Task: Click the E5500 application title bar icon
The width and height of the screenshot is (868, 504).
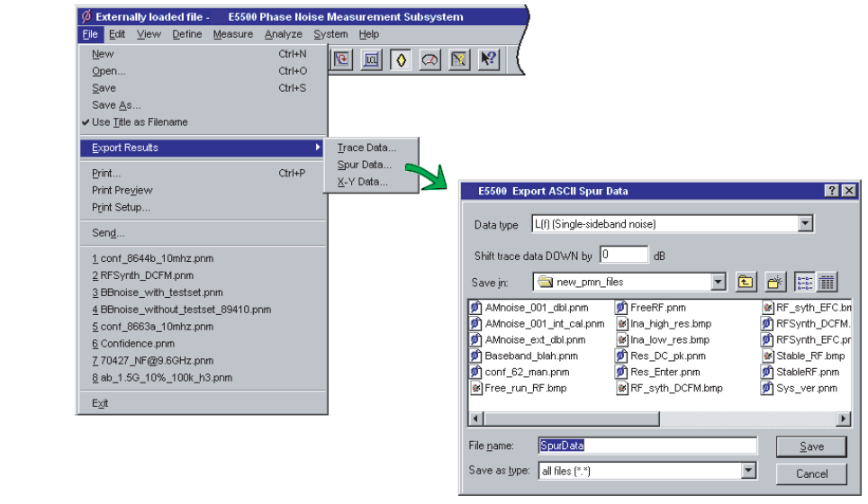Action: coord(86,16)
